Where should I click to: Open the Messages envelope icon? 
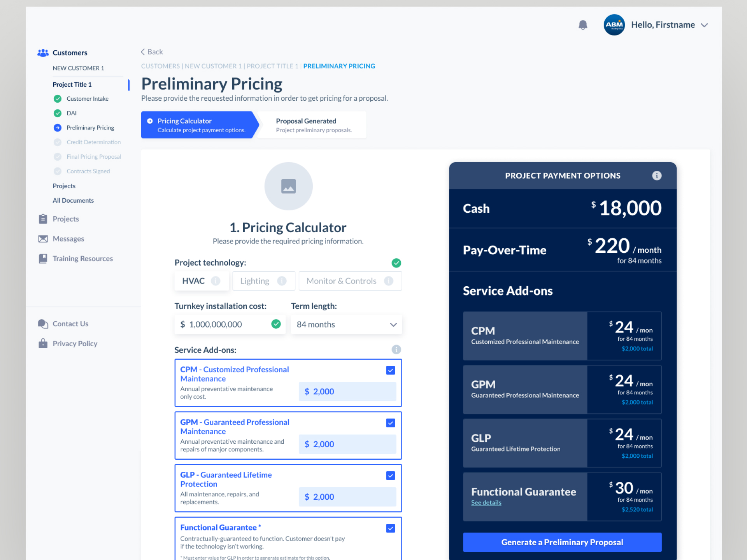tap(43, 239)
